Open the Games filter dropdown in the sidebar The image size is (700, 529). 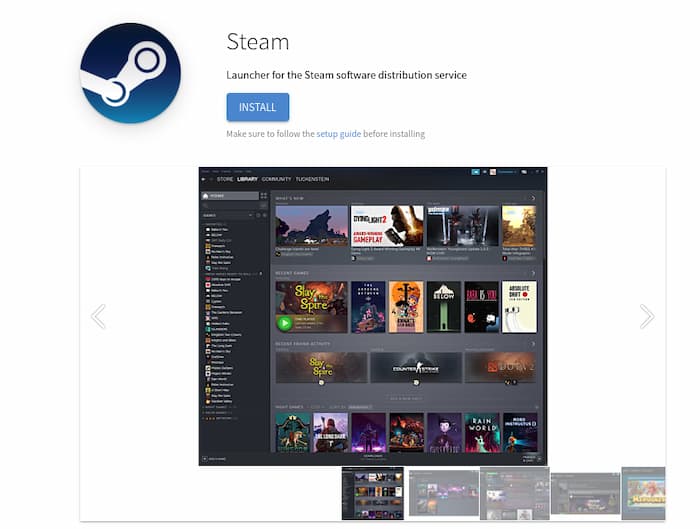tap(228, 215)
